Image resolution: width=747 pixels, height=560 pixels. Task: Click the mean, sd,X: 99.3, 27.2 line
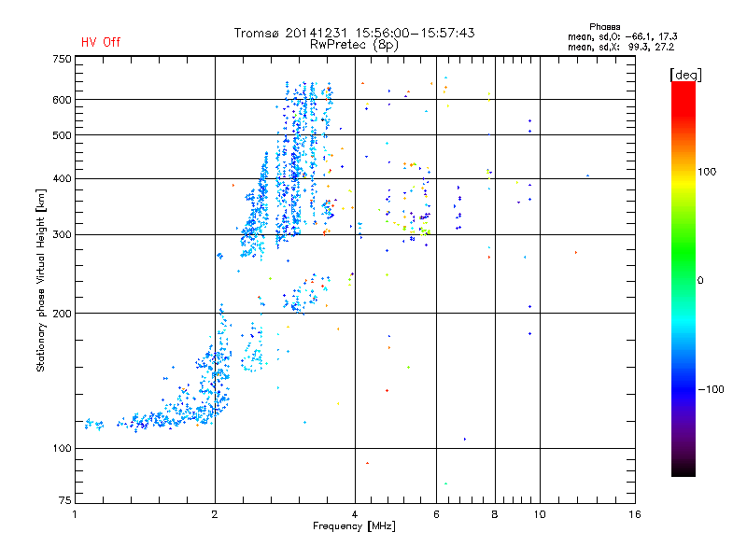(621, 47)
